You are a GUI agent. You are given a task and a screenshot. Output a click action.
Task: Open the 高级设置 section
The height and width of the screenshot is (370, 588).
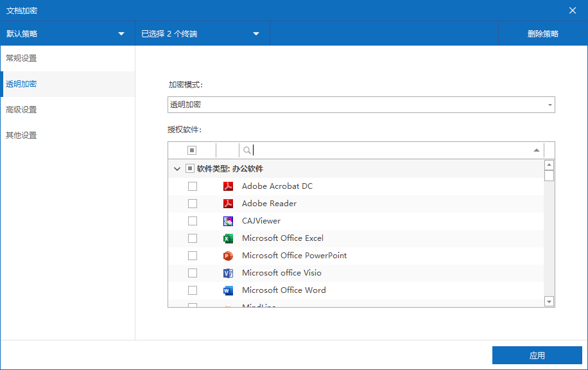pos(21,110)
